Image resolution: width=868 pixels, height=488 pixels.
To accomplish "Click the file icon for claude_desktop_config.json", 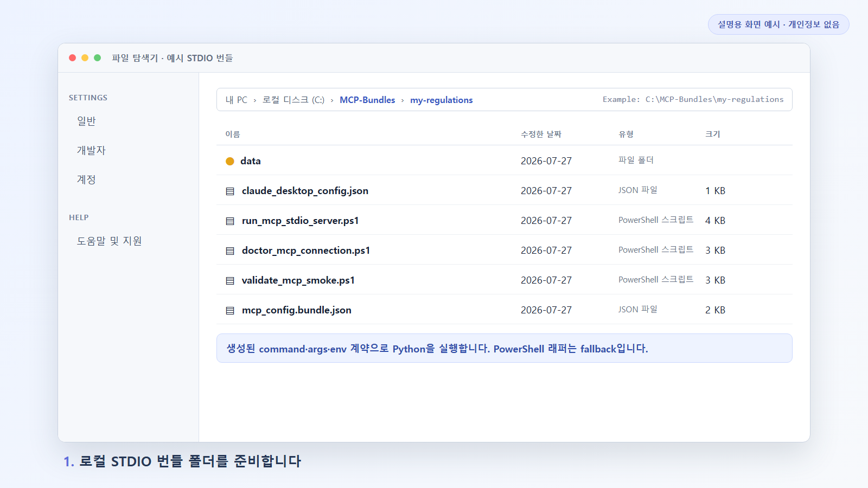I will point(230,191).
